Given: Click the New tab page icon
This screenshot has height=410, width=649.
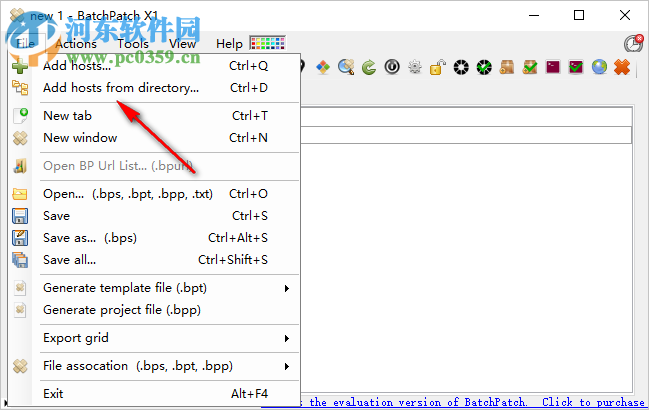Looking at the screenshot, I should pyautogui.click(x=20, y=116).
